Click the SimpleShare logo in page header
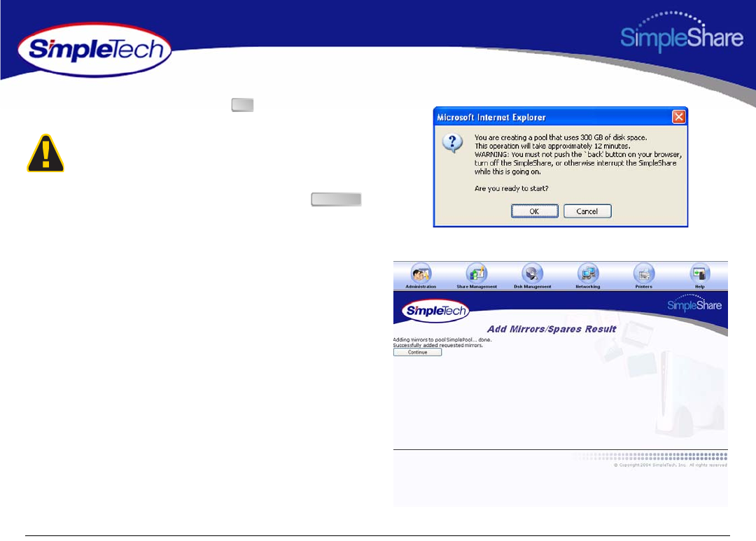 coord(681,31)
